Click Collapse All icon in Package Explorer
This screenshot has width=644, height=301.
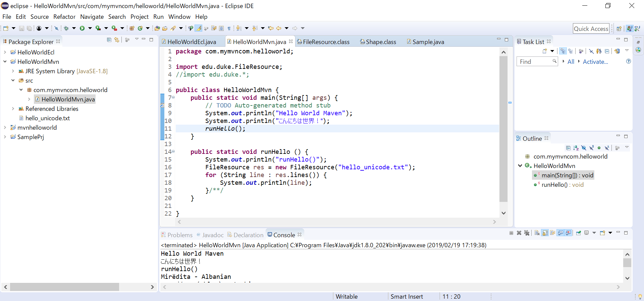pos(109,40)
